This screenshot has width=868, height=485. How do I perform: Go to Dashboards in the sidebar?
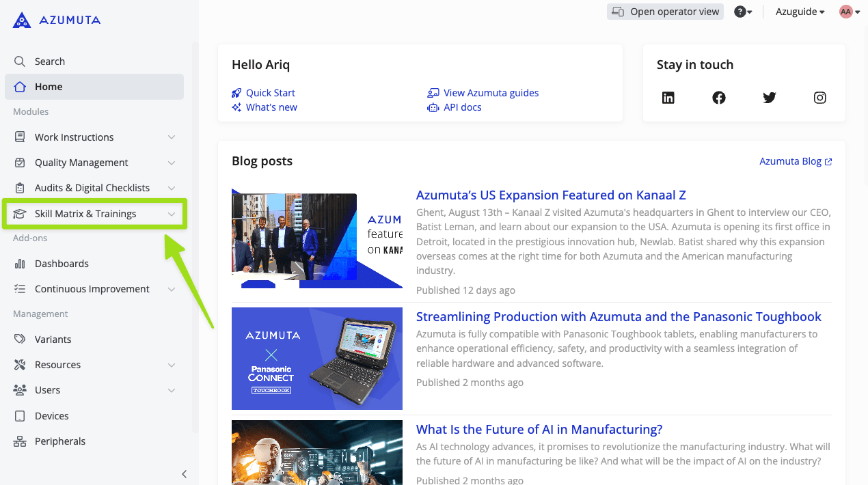pos(62,264)
